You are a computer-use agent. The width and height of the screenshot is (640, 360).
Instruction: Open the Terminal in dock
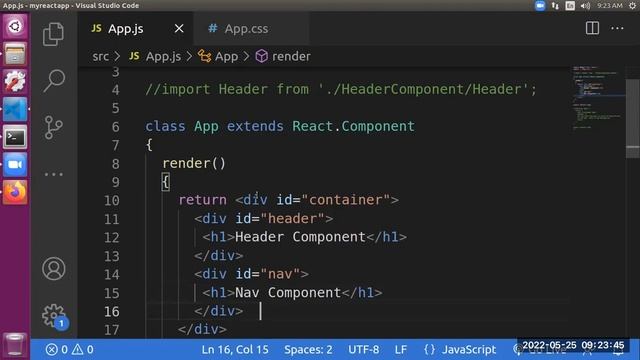coord(15,137)
